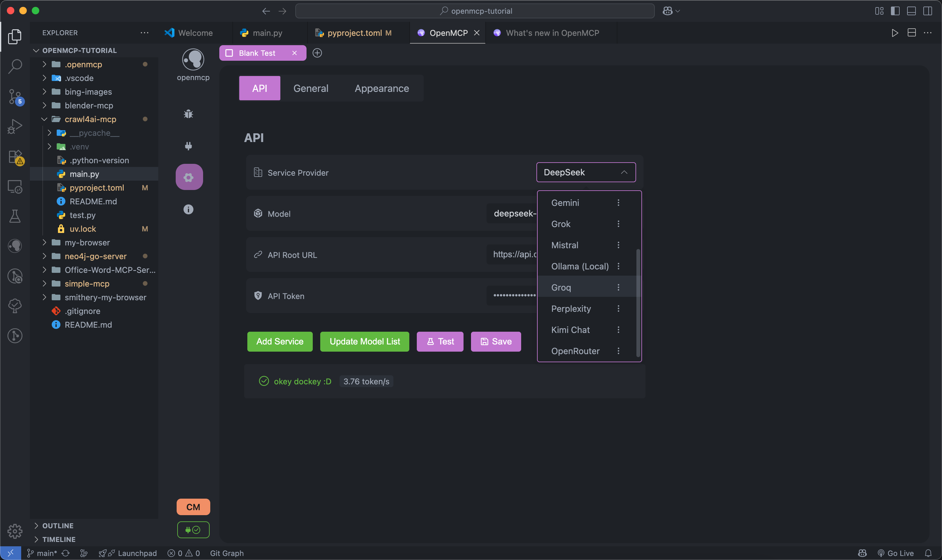Toggle the primary side bar layout icon

pos(895,11)
